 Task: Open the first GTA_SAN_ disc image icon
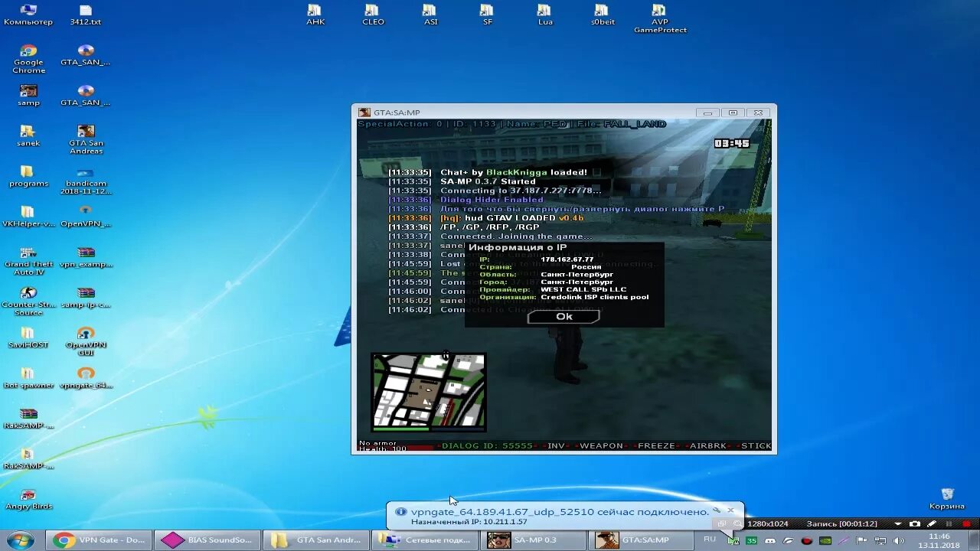click(x=86, y=54)
